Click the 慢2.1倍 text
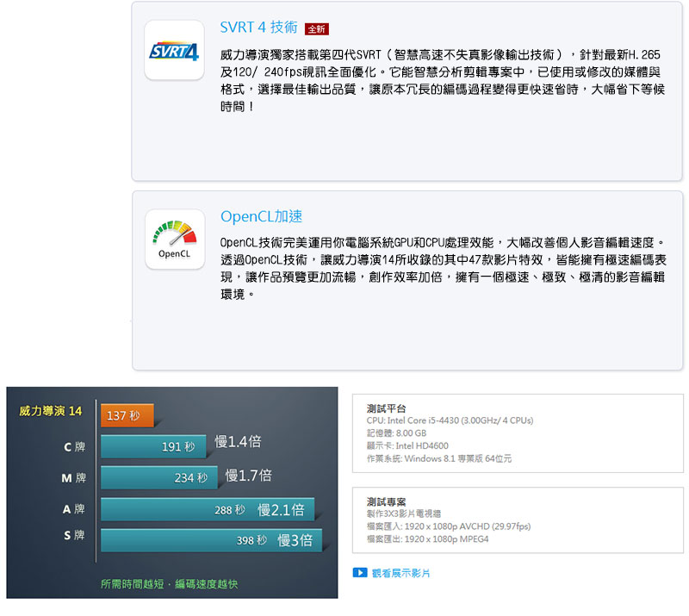This screenshot has height=616, width=689. [x=282, y=510]
